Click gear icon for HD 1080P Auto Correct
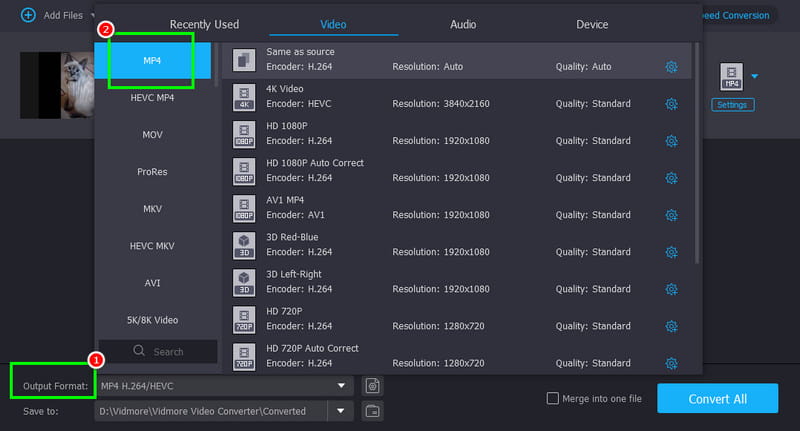Image resolution: width=800 pixels, height=431 pixels. 671,178
